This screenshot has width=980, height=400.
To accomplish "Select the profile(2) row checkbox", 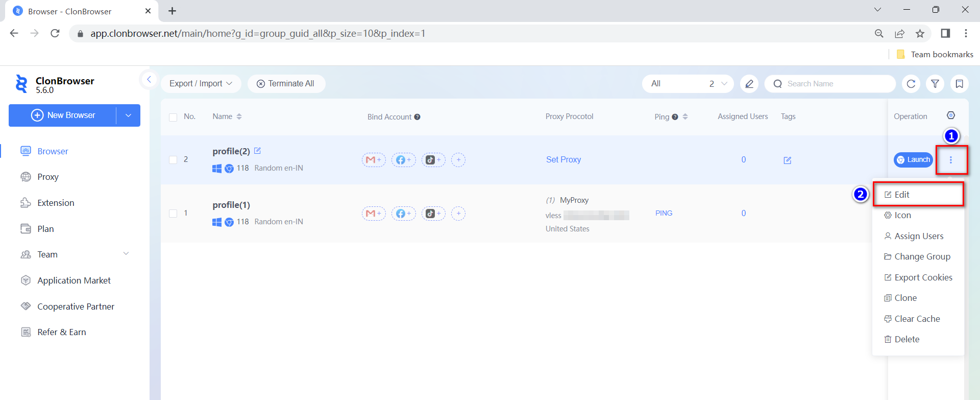I will (173, 160).
